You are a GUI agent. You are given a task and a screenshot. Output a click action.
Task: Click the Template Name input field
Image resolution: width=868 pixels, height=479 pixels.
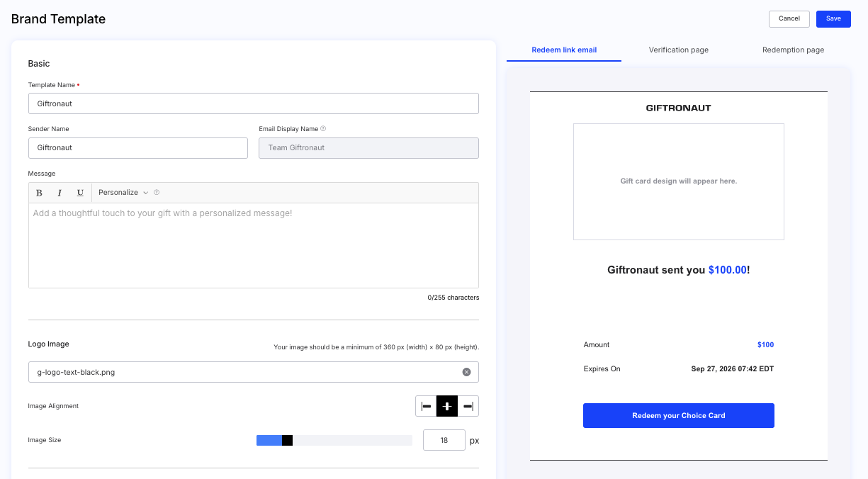point(254,103)
